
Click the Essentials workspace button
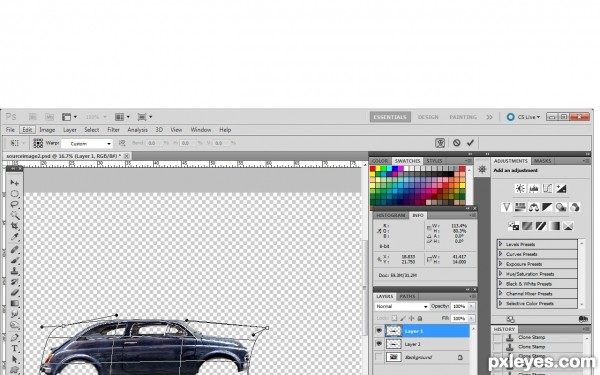390,117
